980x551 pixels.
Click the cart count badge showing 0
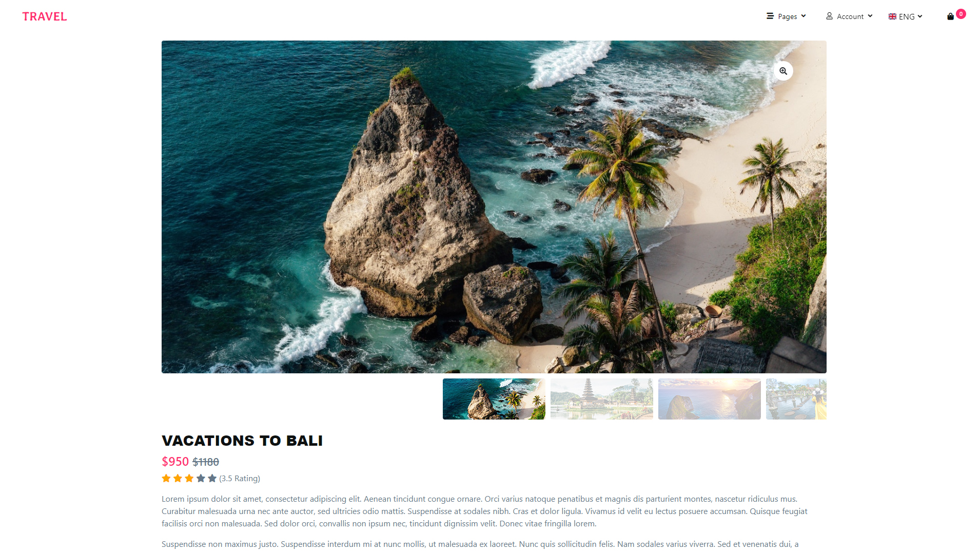click(x=961, y=14)
